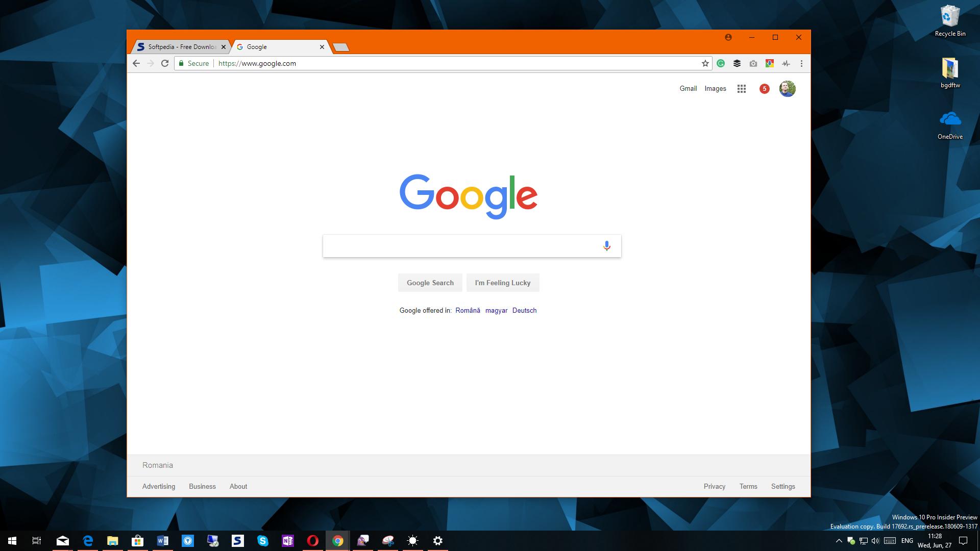980x551 pixels.
Task: Click the Română language option
Action: [x=467, y=310]
